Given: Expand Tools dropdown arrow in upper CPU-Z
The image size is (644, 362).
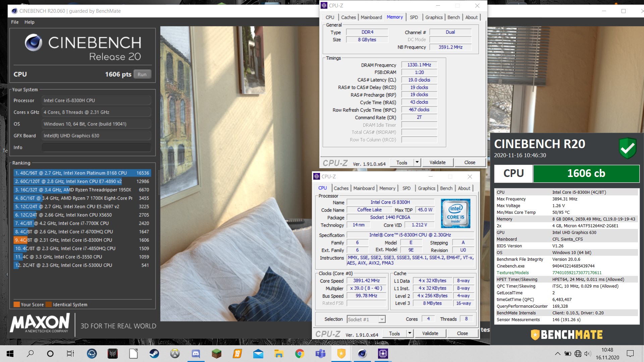Looking at the screenshot, I should click(x=417, y=163).
